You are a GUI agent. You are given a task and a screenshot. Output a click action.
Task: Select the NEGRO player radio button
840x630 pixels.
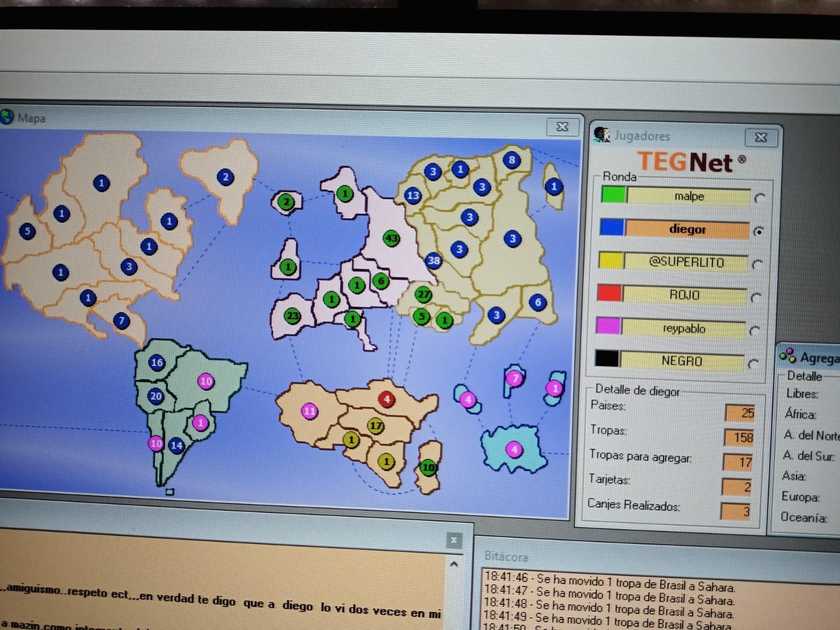click(x=753, y=363)
